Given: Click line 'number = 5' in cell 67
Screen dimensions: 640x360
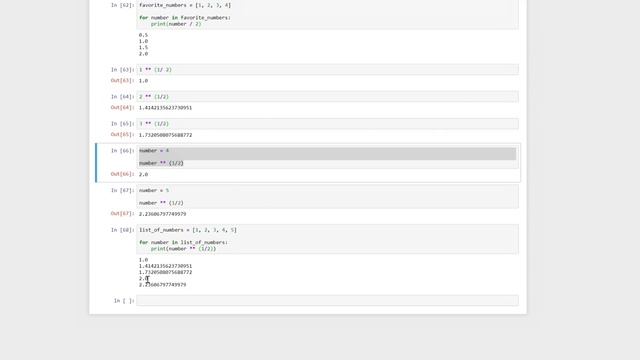Looking at the screenshot, I should click(x=154, y=191).
